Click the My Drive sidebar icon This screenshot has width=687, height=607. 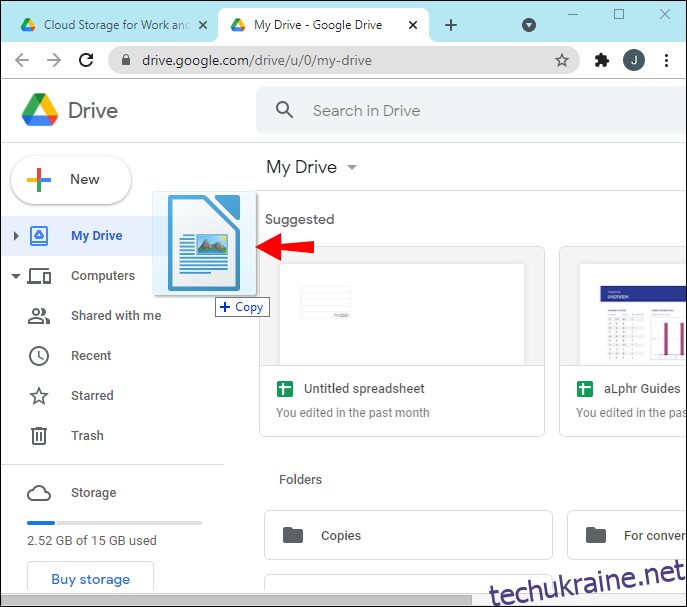pos(39,236)
